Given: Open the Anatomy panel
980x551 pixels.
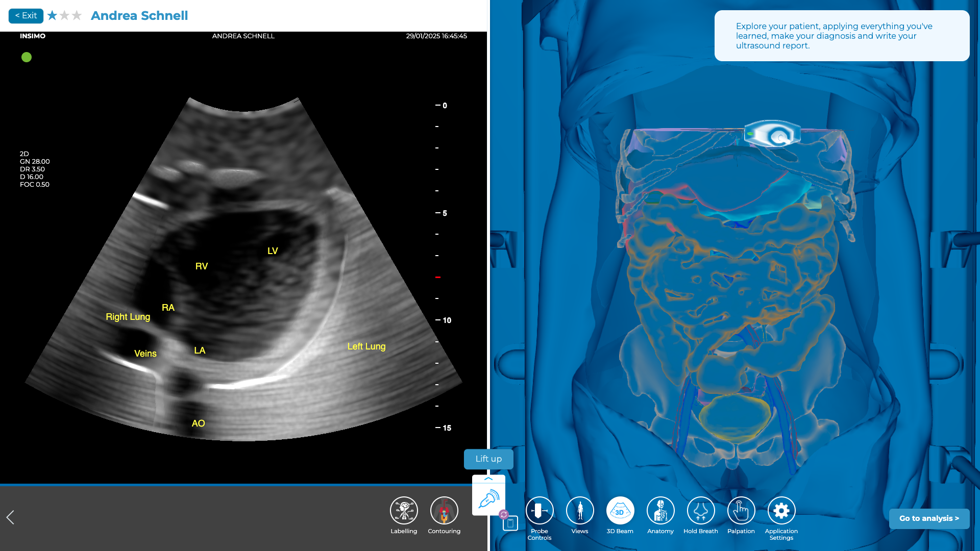Looking at the screenshot, I should click(660, 511).
